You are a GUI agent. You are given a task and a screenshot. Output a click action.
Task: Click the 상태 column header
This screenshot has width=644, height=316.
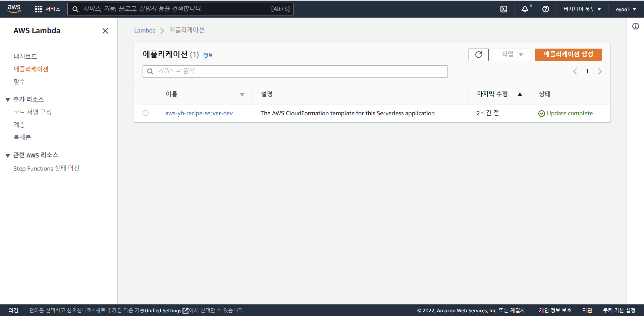545,94
